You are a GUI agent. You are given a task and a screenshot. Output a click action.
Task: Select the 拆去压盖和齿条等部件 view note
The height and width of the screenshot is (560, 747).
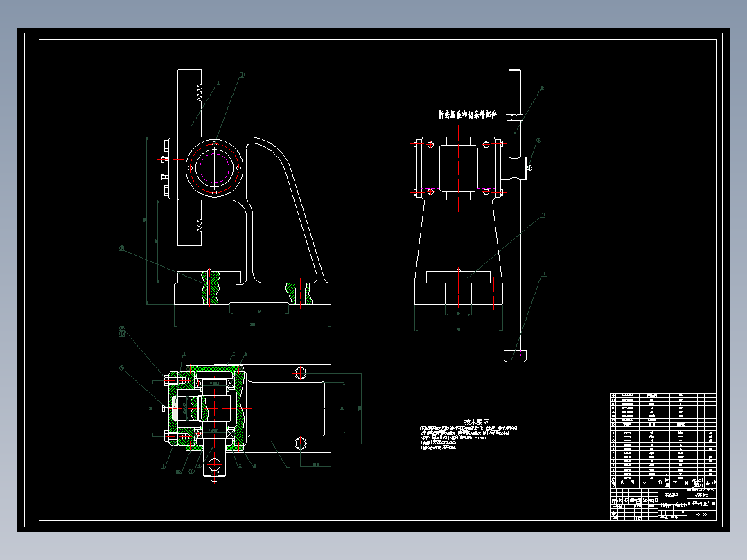pyautogui.click(x=467, y=114)
